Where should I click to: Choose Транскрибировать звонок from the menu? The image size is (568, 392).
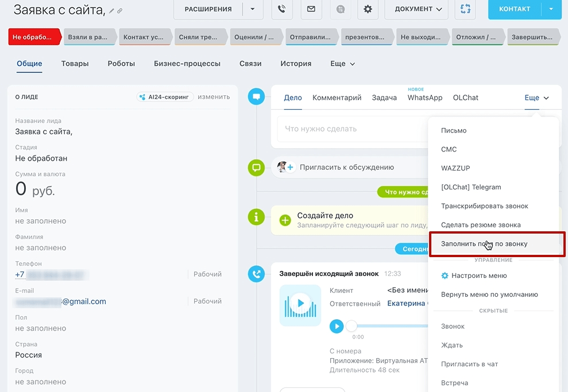[x=484, y=206]
